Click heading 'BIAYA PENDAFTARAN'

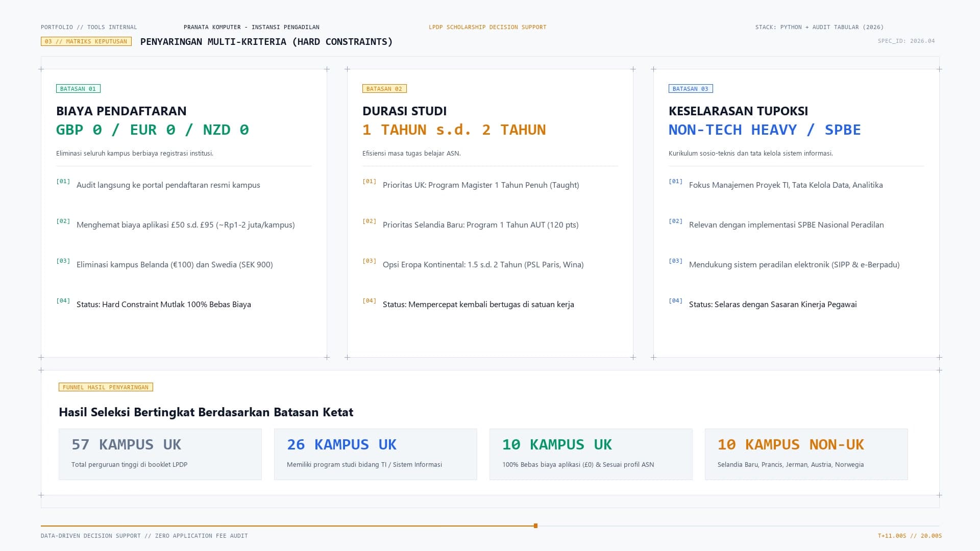coord(121,111)
